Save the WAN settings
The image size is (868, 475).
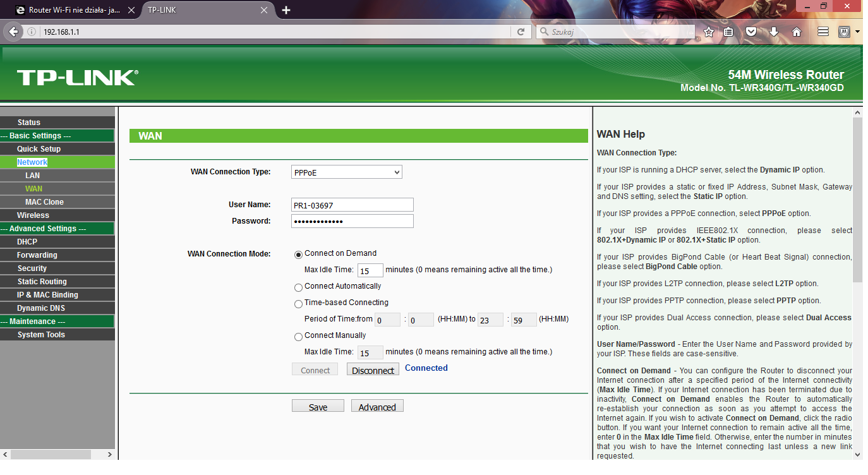point(318,406)
